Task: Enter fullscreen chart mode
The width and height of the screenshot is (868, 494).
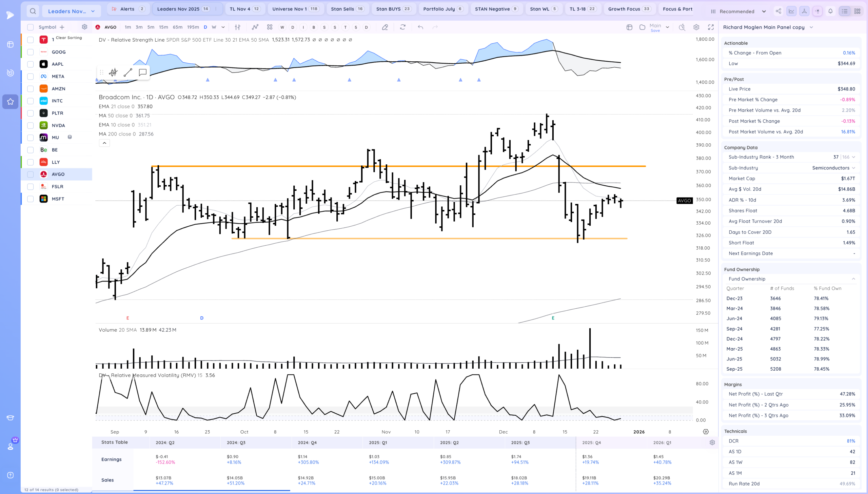Action: (x=711, y=27)
